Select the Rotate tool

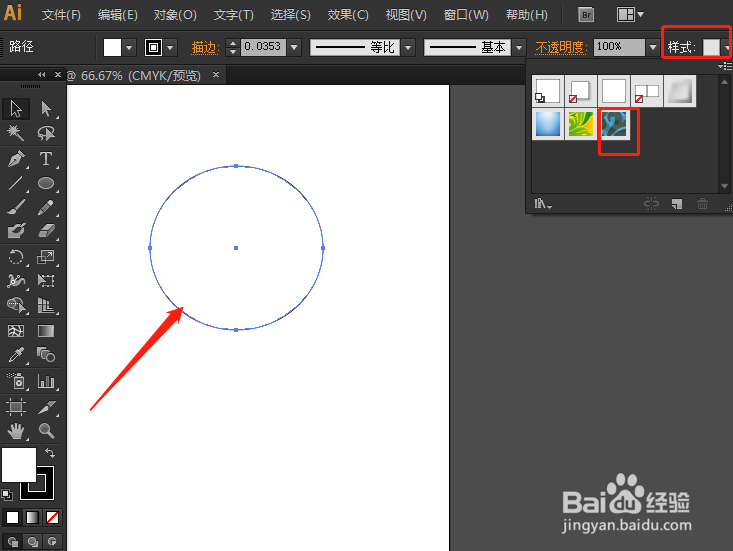pos(16,257)
